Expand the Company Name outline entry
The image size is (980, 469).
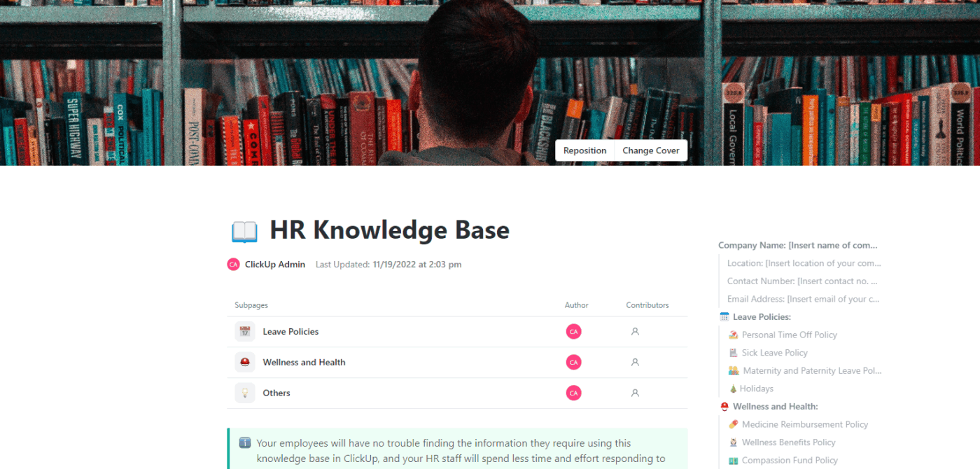[798, 244]
